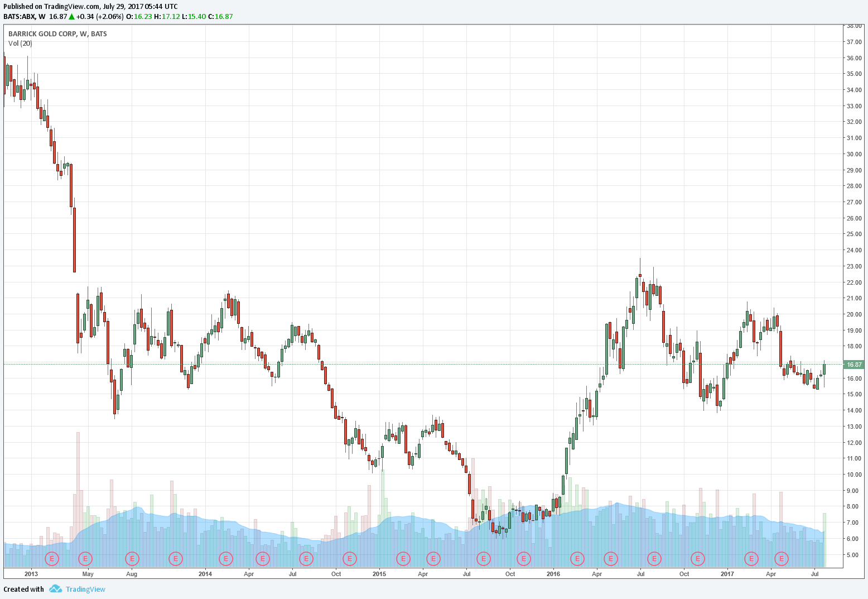
Task: Click the Aug label on the time axis
Action: [132, 573]
